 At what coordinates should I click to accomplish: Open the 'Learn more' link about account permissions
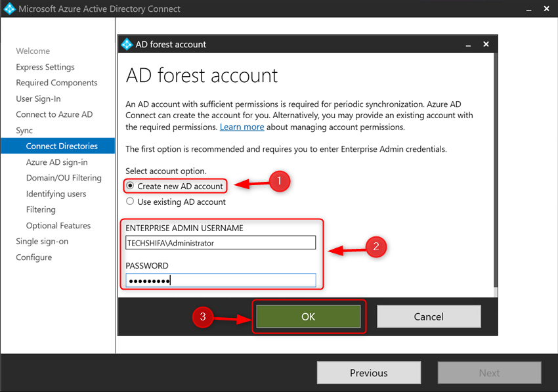pos(242,126)
